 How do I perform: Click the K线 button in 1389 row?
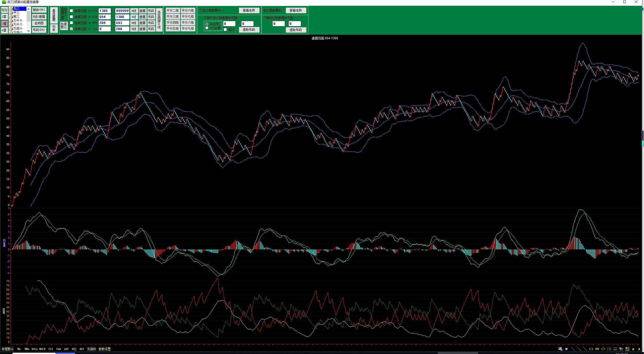134,11
